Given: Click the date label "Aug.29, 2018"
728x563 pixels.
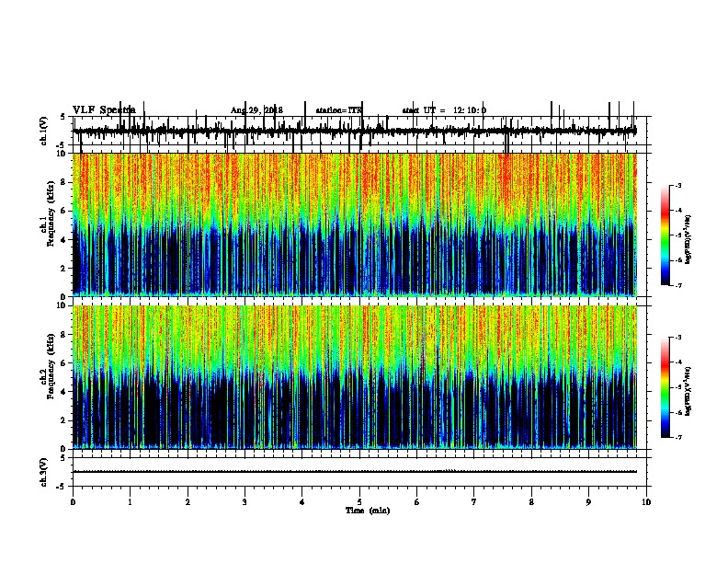Looking at the screenshot, I should pyautogui.click(x=256, y=110).
